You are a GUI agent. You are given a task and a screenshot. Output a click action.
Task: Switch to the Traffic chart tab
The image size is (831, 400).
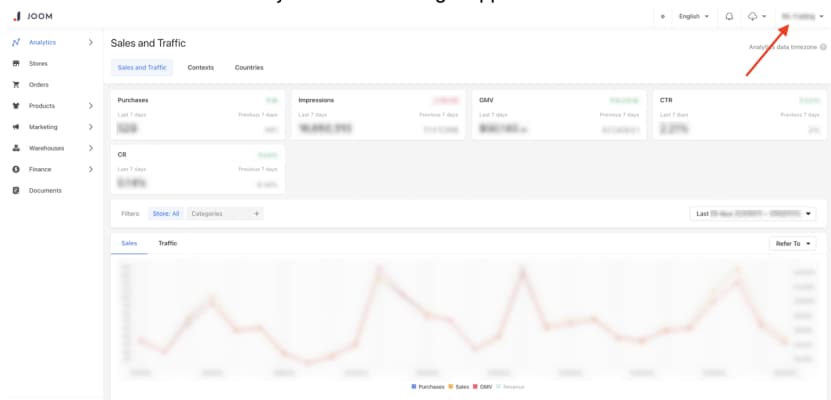tap(168, 243)
